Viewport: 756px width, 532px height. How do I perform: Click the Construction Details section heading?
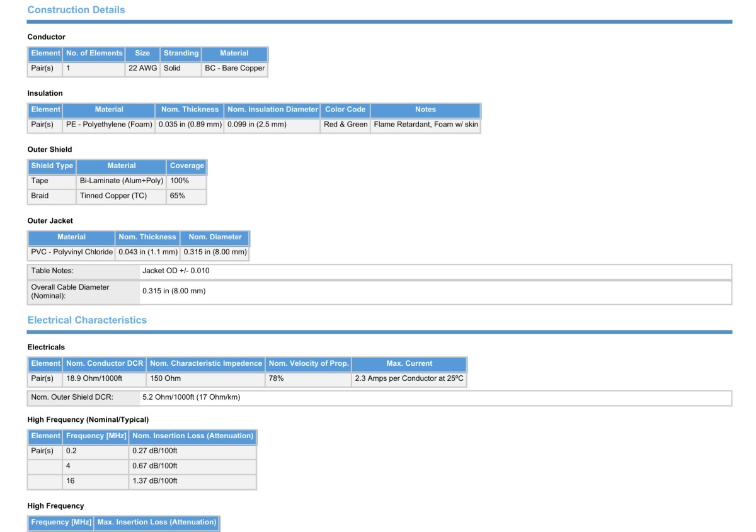coord(76,10)
